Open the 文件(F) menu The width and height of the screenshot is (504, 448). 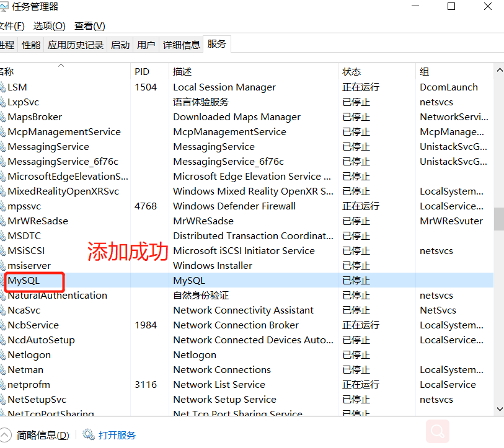click(12, 26)
